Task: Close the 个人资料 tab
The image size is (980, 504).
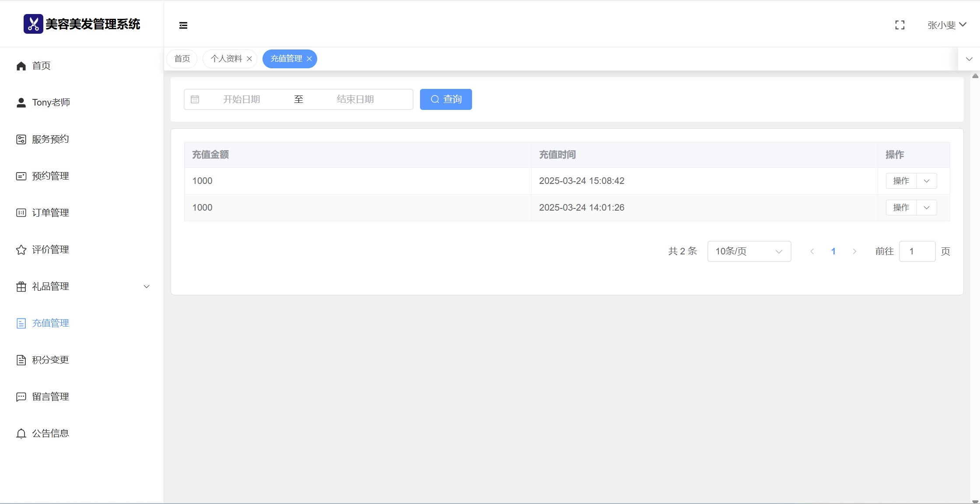Action: pyautogui.click(x=249, y=59)
